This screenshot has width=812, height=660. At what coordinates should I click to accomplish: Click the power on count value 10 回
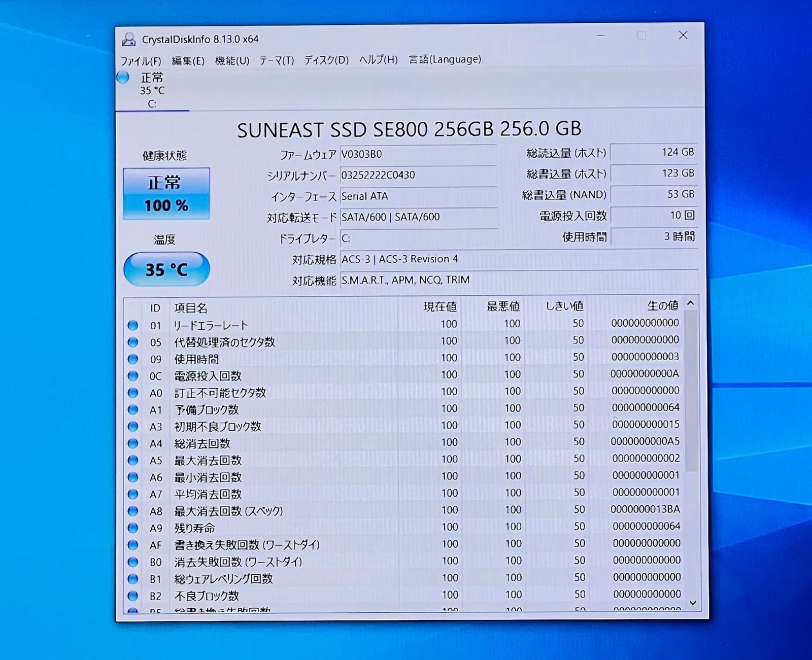click(654, 216)
